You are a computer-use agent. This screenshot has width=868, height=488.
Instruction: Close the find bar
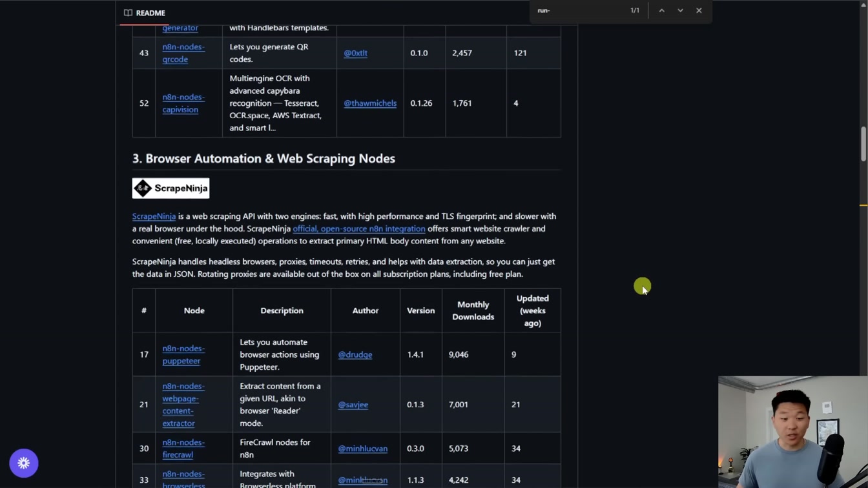699,10
